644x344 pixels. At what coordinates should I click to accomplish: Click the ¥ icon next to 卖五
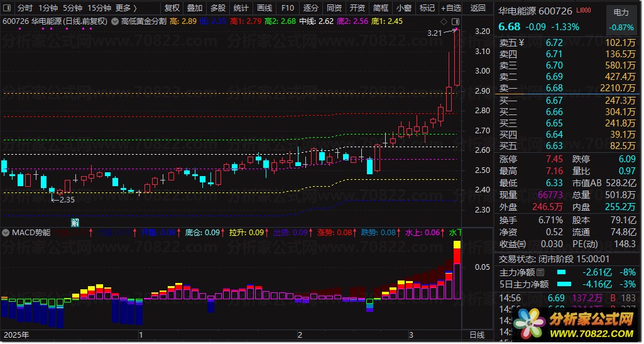tap(521, 42)
